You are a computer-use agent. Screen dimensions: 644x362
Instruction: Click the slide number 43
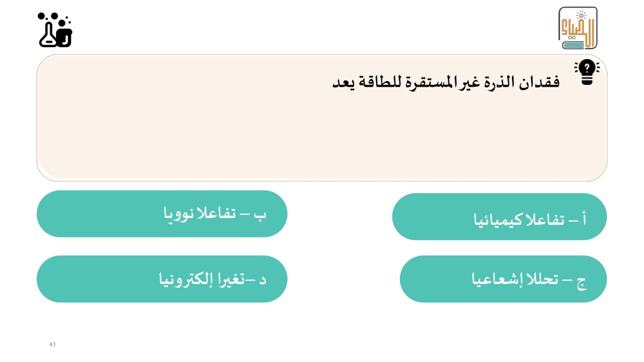52,344
